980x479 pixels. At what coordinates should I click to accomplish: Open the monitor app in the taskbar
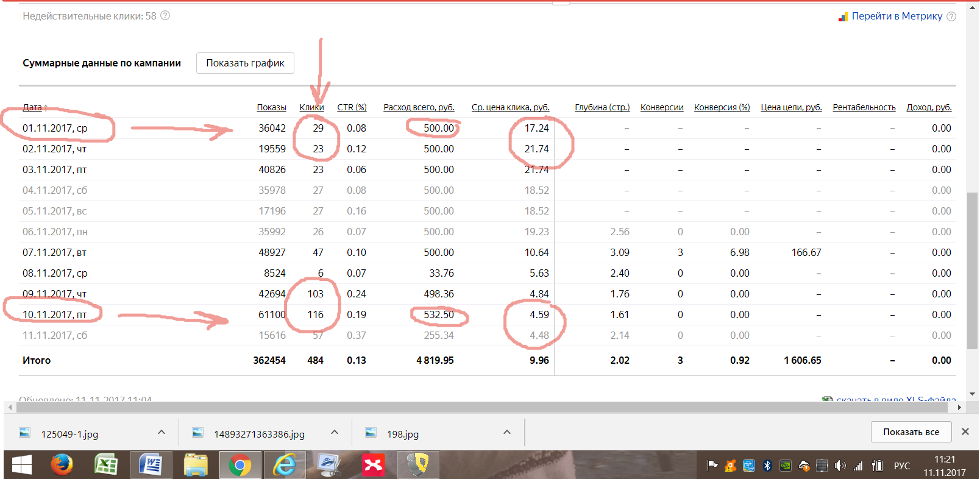(x=329, y=466)
